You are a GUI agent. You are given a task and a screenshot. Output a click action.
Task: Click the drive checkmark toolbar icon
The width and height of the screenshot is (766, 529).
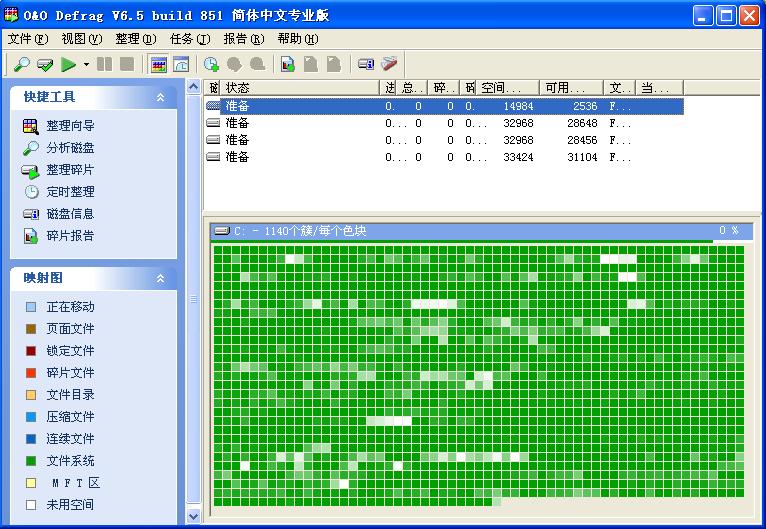[45, 64]
